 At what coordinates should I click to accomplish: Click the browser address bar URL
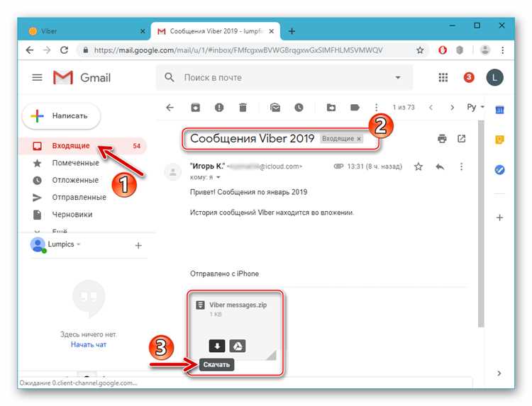click(x=238, y=50)
